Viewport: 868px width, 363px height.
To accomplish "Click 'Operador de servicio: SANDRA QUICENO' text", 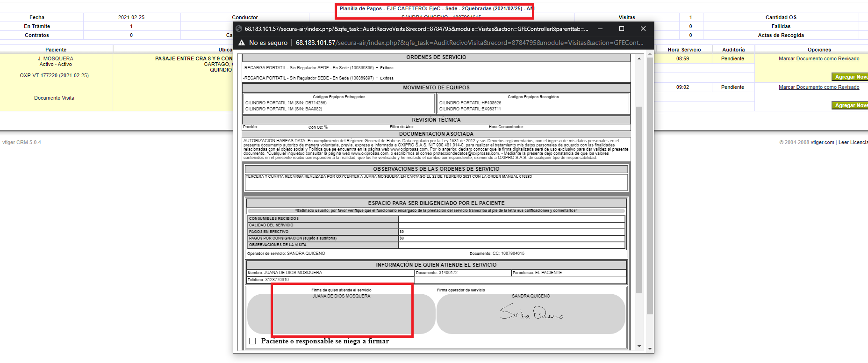I will tap(286, 254).
